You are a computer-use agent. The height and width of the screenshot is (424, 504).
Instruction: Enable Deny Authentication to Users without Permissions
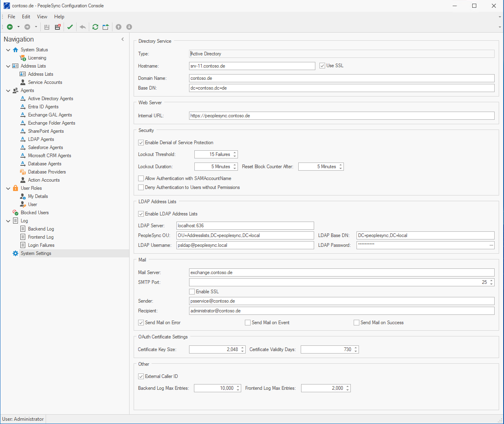(x=141, y=187)
